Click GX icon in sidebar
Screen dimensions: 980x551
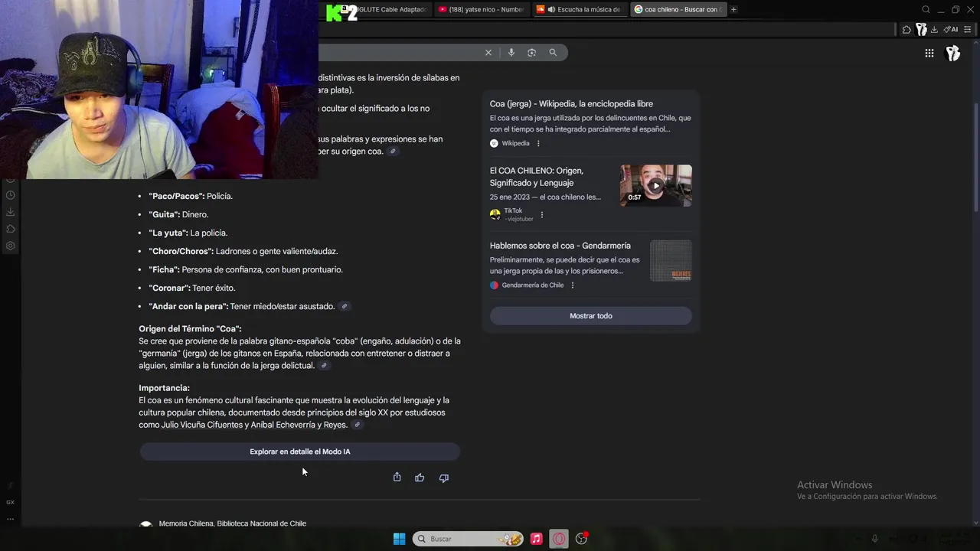pyautogui.click(x=10, y=502)
